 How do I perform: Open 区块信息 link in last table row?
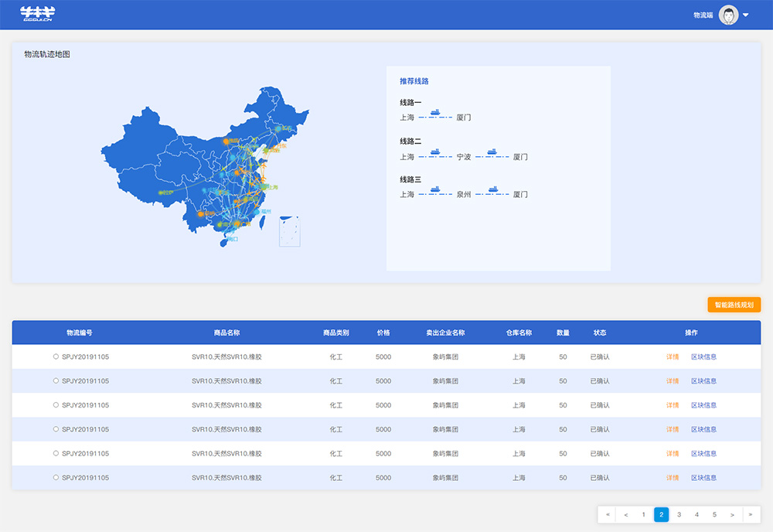[703, 478]
